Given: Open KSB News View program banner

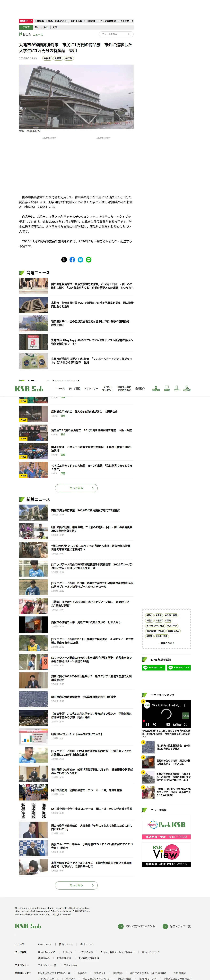Looking at the screenshot, I should pyautogui.click(x=166, y=854).
